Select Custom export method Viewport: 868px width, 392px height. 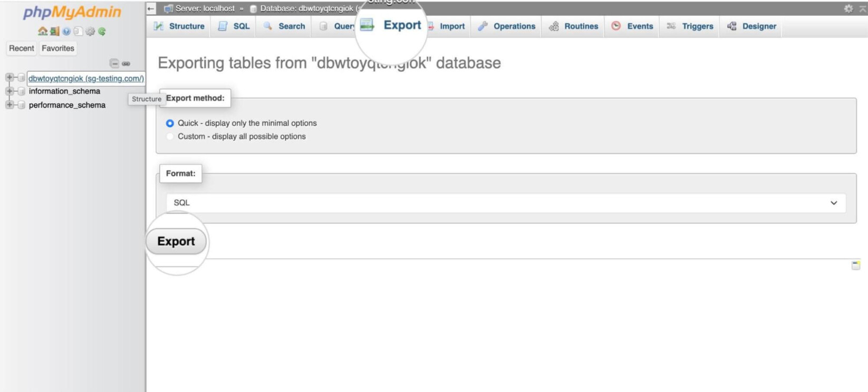coord(170,136)
